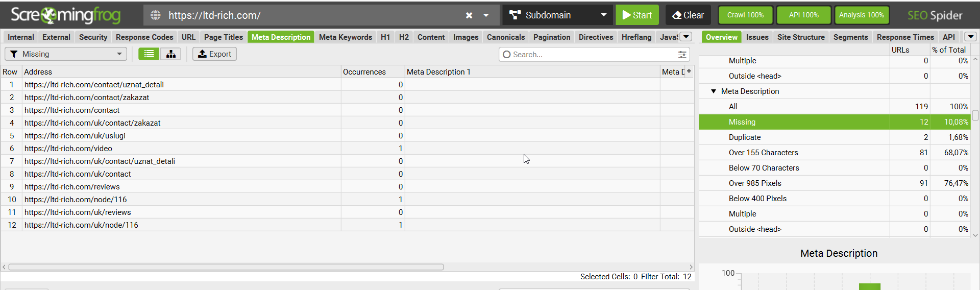Open the Page Titles tab
Screen dimensions: 980x290
pyautogui.click(x=224, y=37)
